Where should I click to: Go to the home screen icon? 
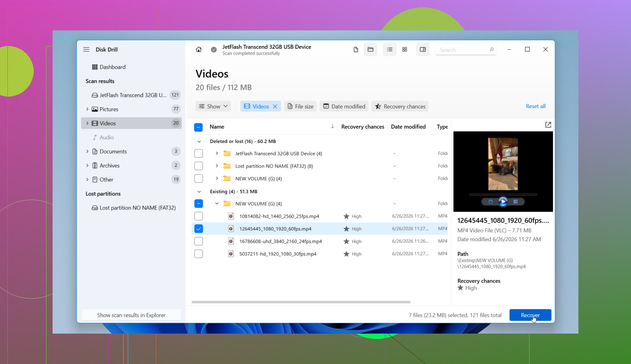click(x=198, y=50)
